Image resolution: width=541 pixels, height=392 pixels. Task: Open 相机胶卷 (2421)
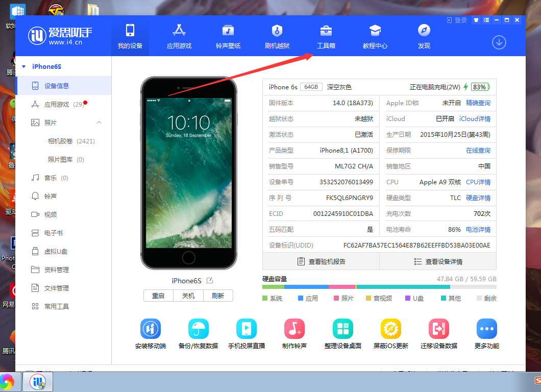pos(71,141)
